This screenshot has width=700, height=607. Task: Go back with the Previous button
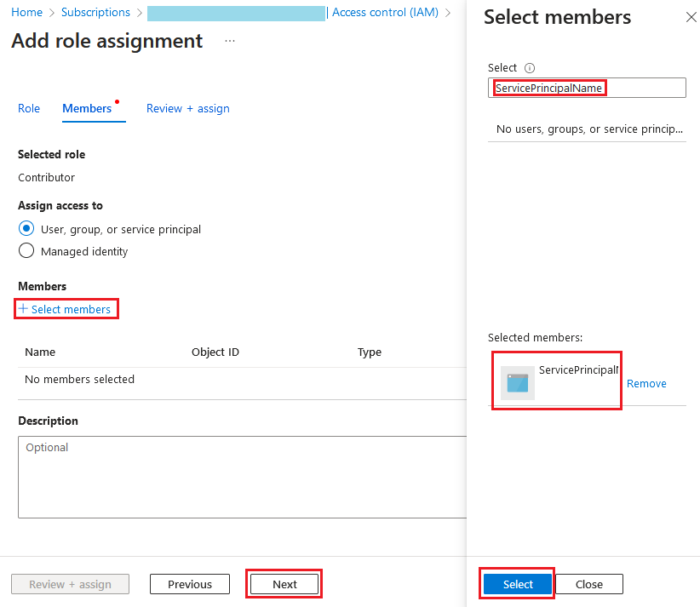click(x=190, y=584)
